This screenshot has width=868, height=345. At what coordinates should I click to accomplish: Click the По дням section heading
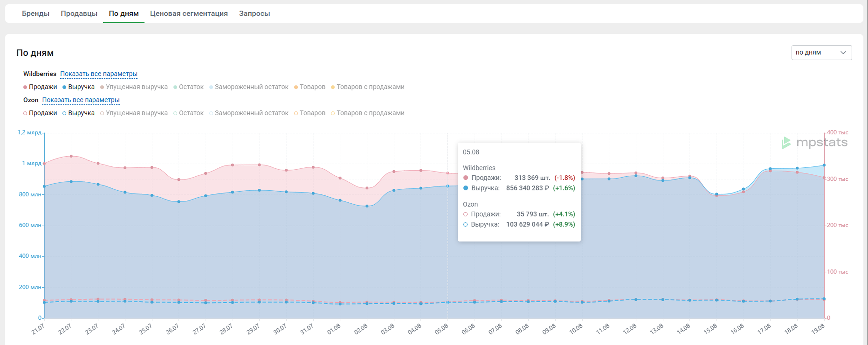(x=35, y=53)
